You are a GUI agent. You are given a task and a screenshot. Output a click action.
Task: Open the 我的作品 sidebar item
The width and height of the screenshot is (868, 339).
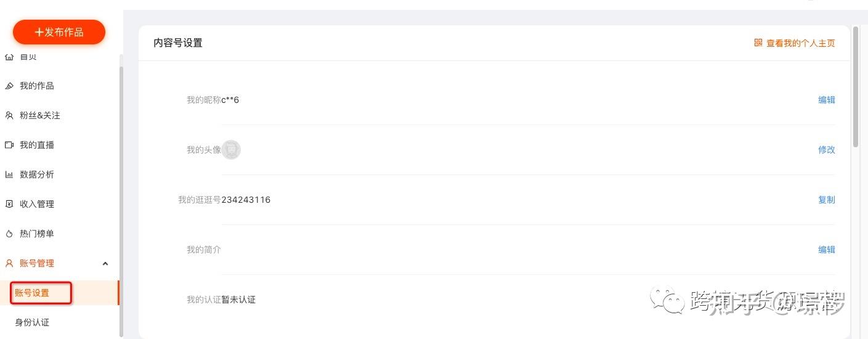pyautogui.click(x=37, y=86)
